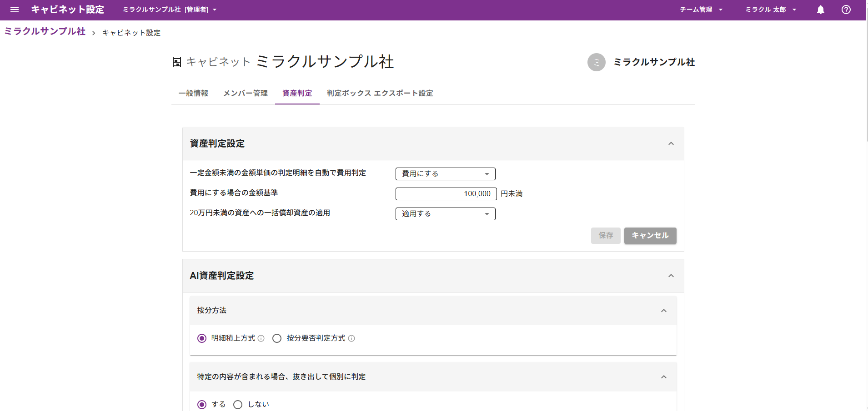
Task: Collapse the 按分方法 section
Action: pos(664,311)
